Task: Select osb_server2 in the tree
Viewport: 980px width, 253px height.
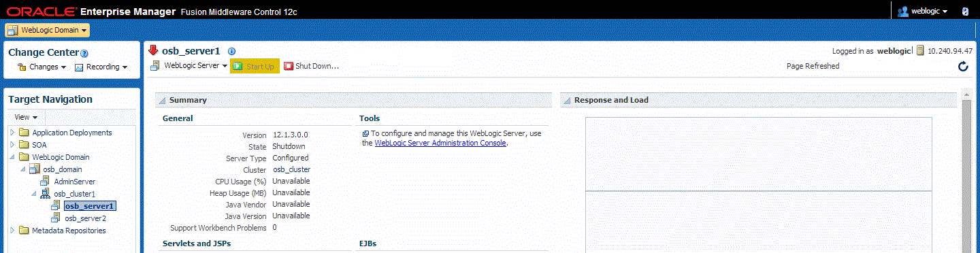Action: point(85,218)
